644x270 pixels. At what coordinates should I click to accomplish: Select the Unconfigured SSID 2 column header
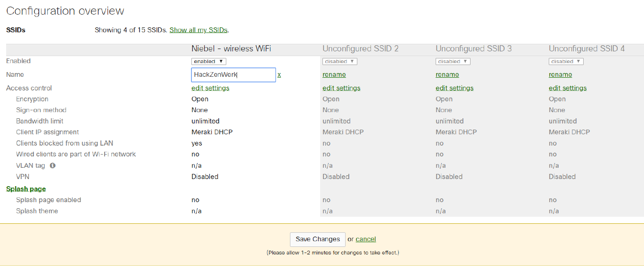360,49
